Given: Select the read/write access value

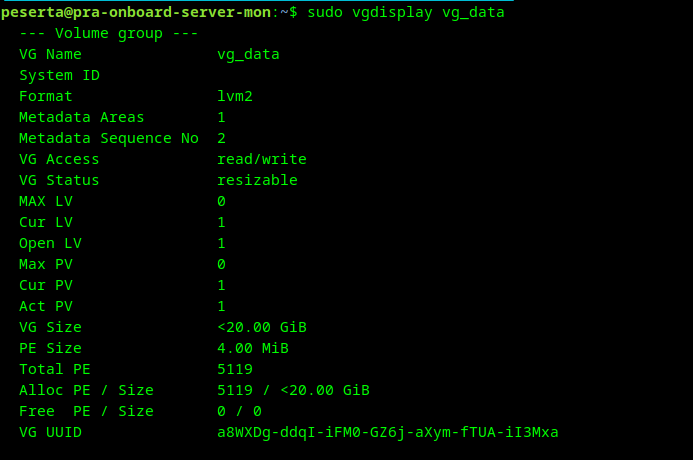Looking at the screenshot, I should (262, 160).
